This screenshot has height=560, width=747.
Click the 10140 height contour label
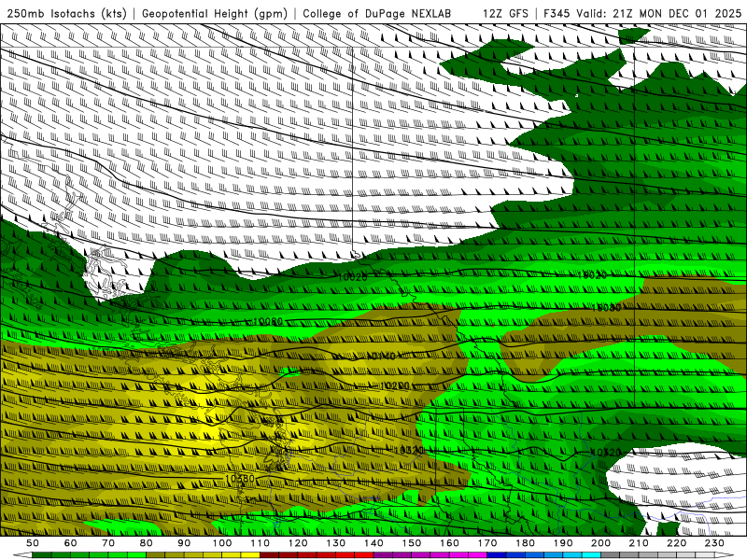point(382,357)
